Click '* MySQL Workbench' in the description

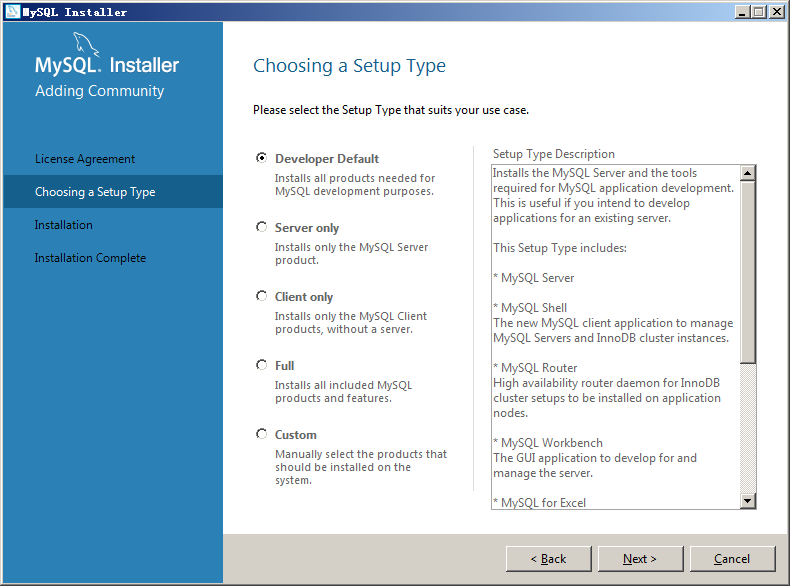[x=548, y=443]
